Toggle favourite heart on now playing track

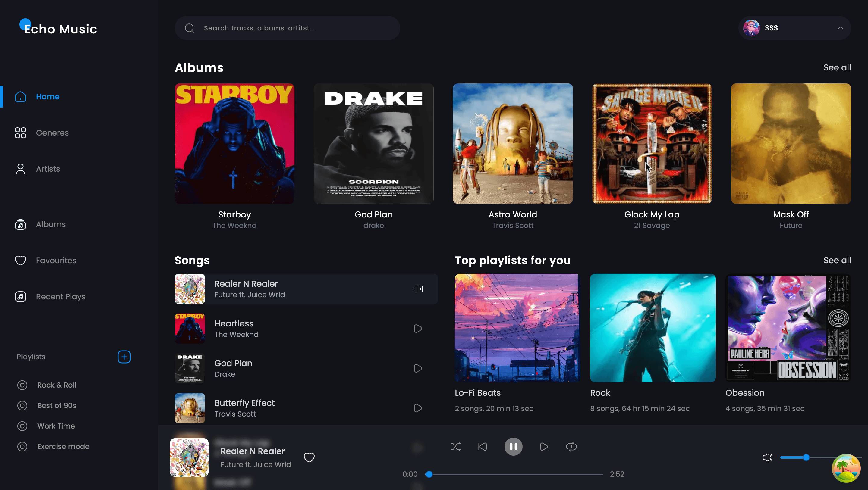309,457
